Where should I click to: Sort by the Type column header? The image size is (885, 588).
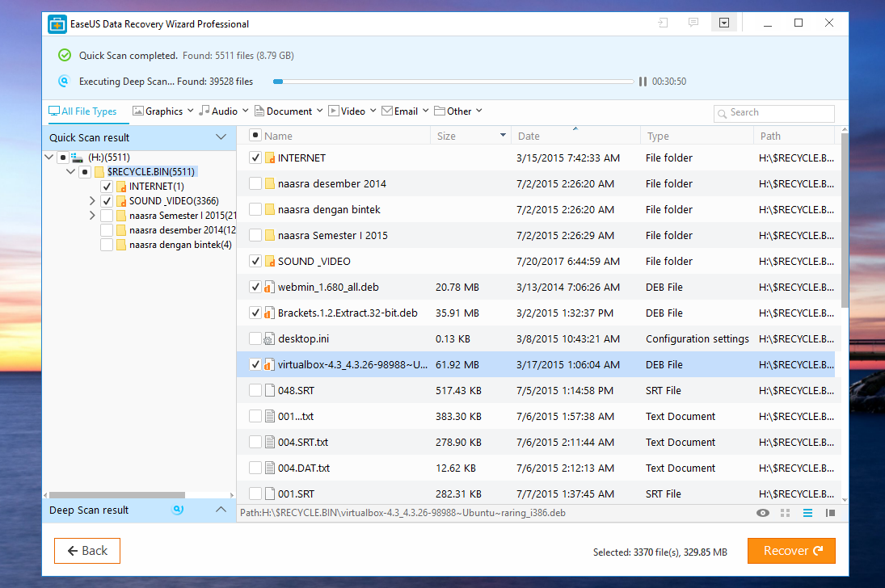pos(697,136)
